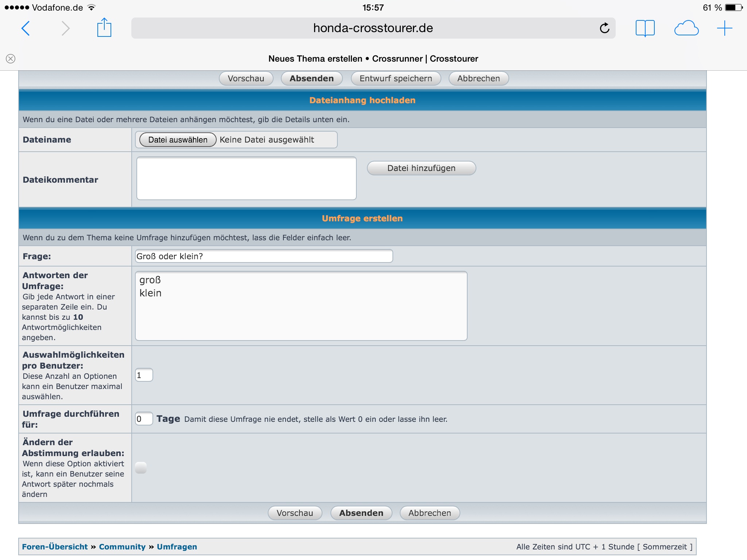Open iCloud tabs cloud icon
Image resolution: width=747 pixels, height=560 pixels.
686,28
